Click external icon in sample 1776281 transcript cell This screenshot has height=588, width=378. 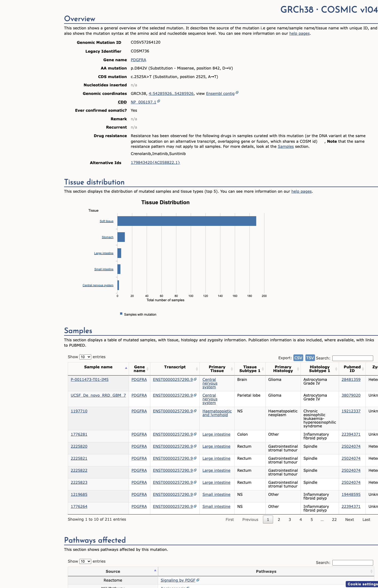(x=195, y=434)
